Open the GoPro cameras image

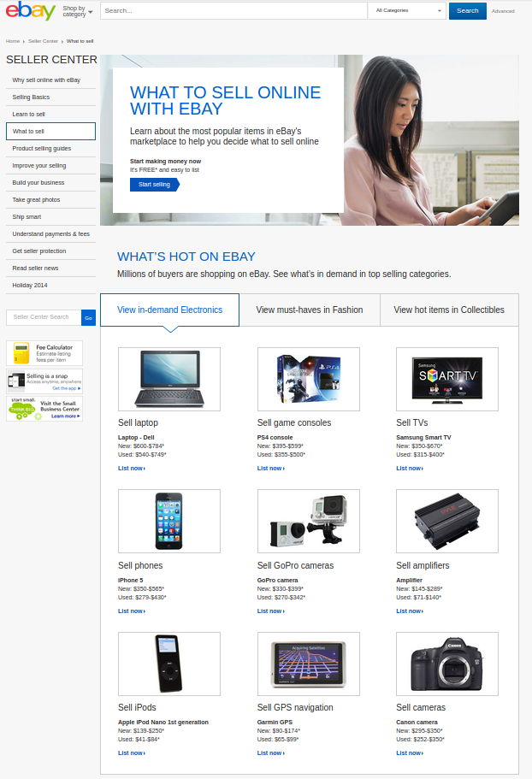click(x=309, y=521)
